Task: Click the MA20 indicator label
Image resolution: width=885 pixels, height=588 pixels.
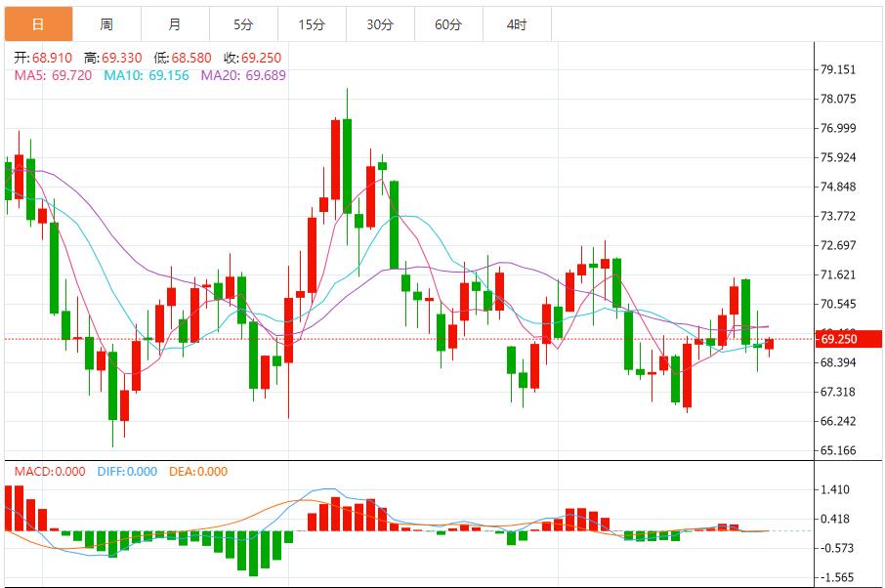Action: click(x=243, y=74)
